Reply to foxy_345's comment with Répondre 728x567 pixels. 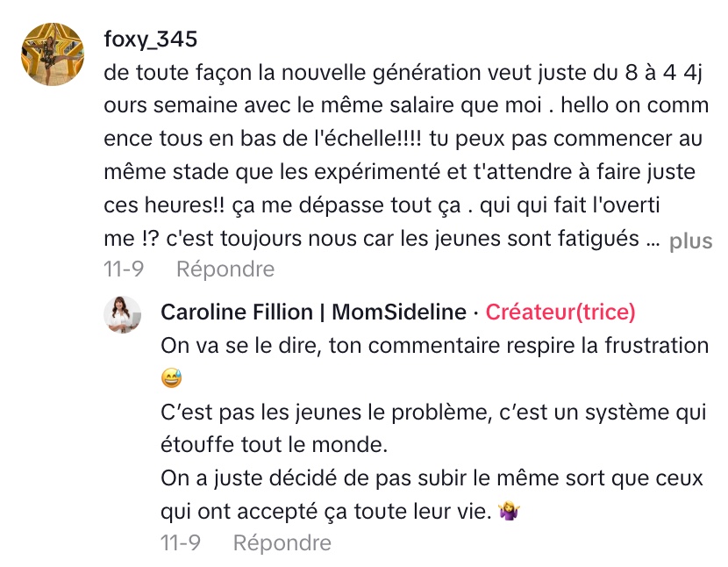225,269
